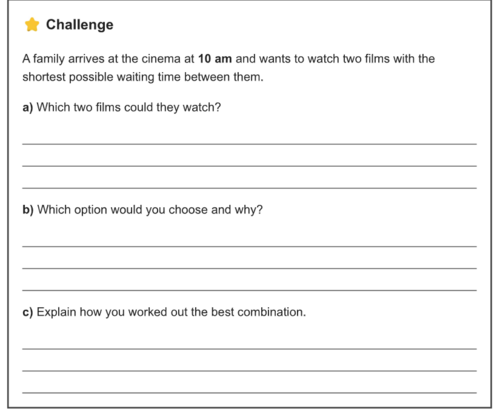
Task: Select the question 'Which option would you choose and why?'
Action: (150, 210)
